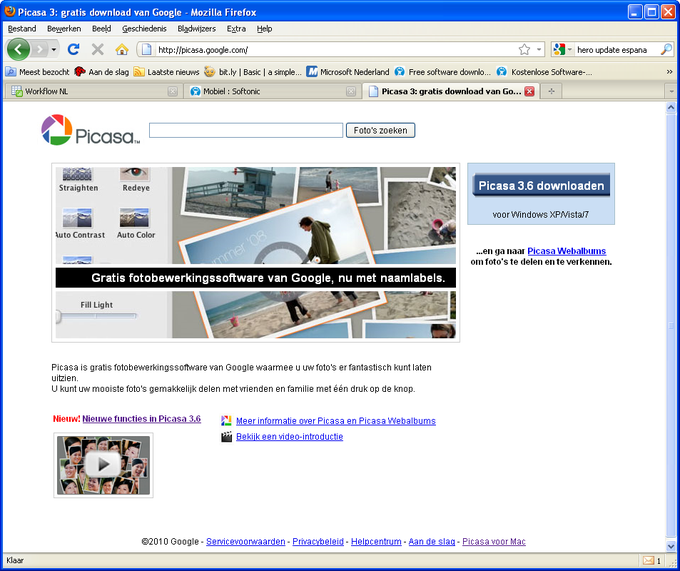Image resolution: width=680 pixels, height=571 pixels.
Task: Click the mail envelope icon in status bar
Action: coord(648,561)
